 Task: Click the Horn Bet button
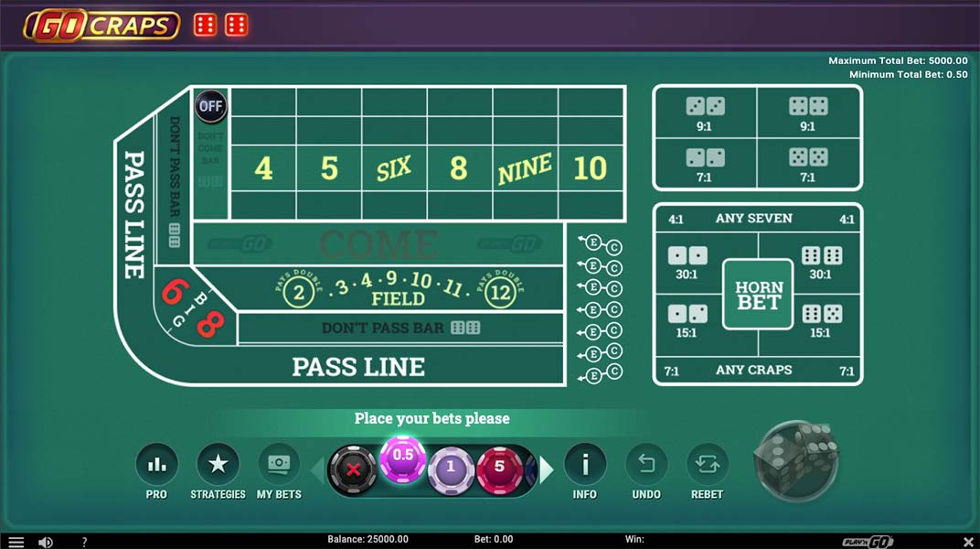click(758, 295)
